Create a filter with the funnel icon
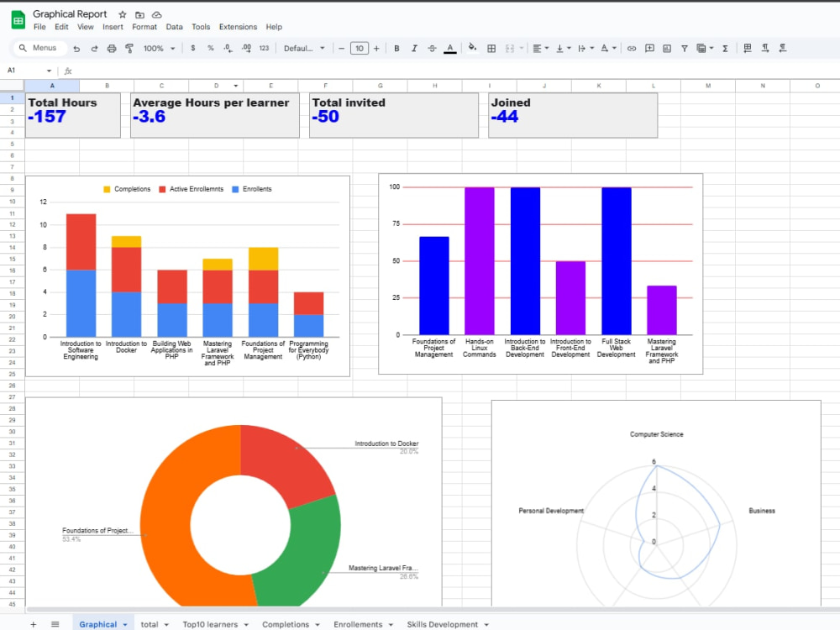The height and width of the screenshot is (630, 840). pyautogui.click(x=684, y=48)
